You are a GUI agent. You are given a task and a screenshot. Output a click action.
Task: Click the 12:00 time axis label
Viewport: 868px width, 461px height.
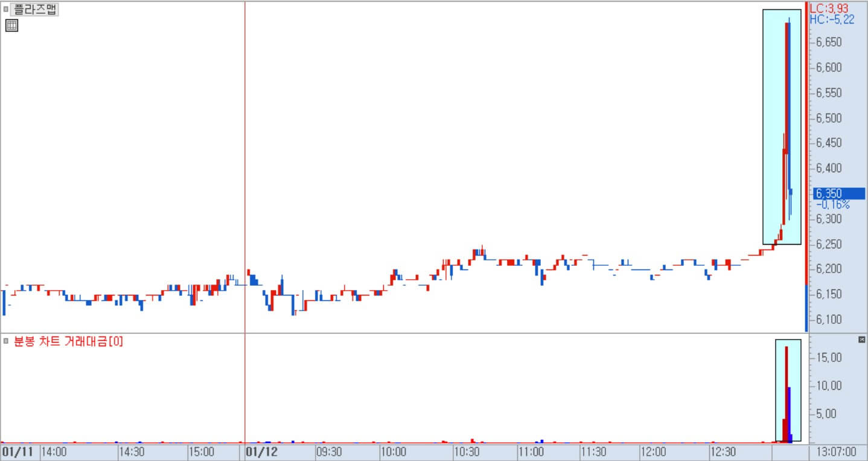pos(653,452)
